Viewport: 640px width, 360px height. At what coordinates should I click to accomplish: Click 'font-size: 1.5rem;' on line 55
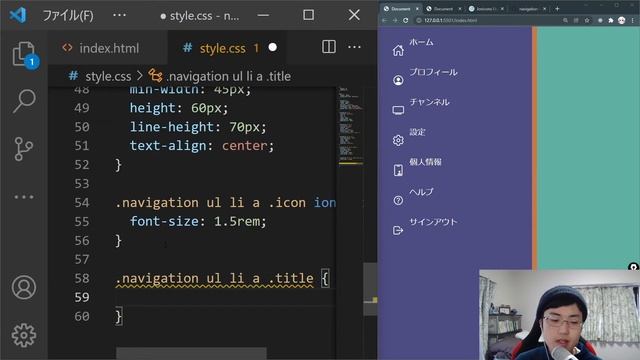[198, 222]
